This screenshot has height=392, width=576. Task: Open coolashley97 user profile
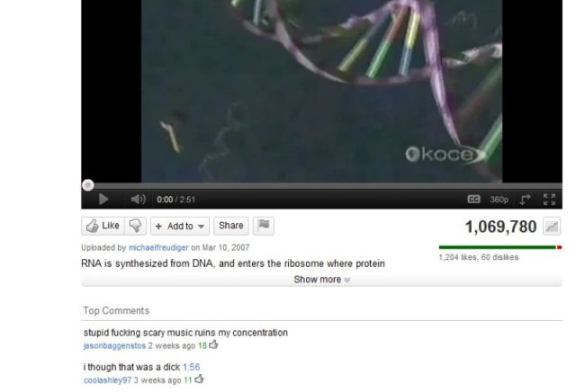pos(107,380)
